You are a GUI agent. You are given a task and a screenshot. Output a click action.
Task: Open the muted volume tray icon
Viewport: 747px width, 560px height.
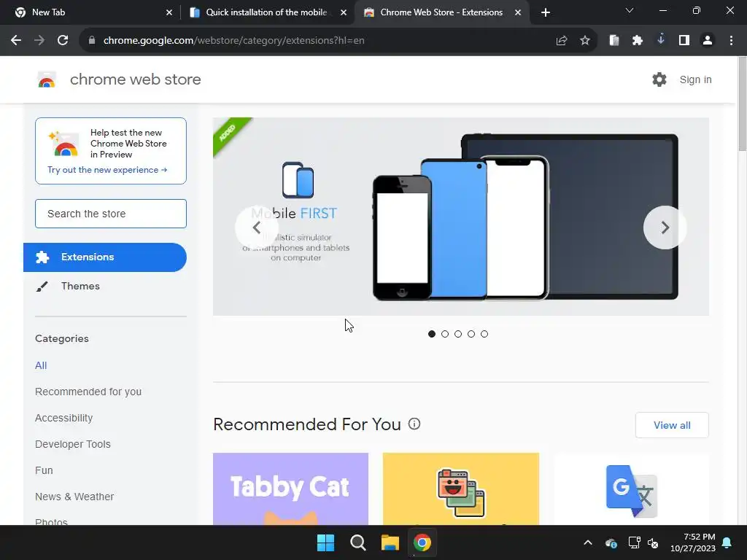653,542
